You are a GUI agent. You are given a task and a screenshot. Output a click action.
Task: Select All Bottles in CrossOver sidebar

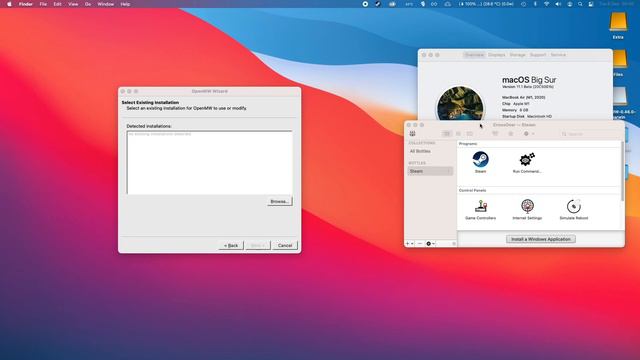[420, 151]
